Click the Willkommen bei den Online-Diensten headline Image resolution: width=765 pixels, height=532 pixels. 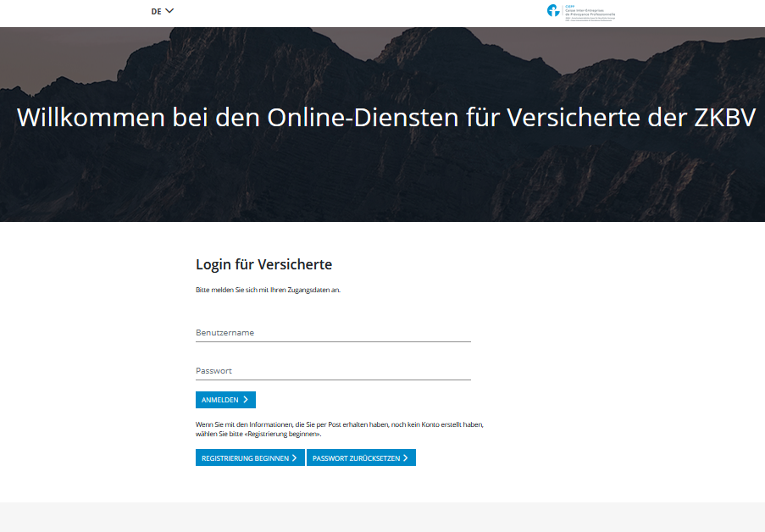(x=385, y=118)
